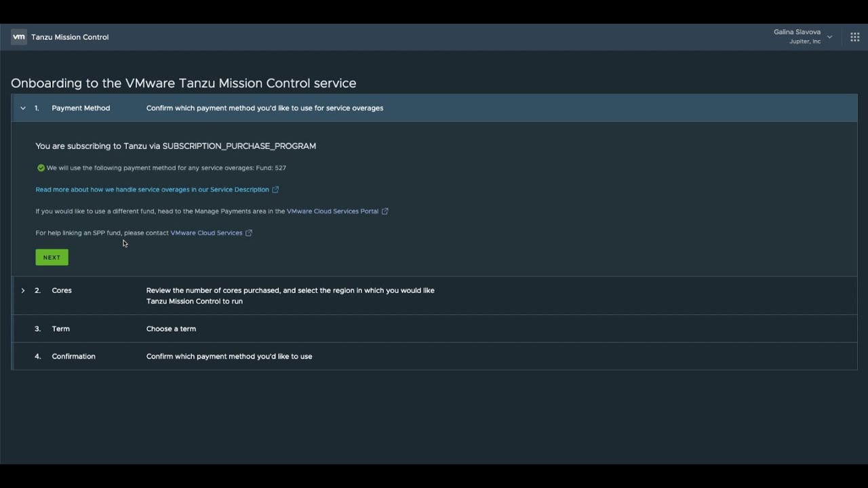This screenshot has width=868, height=488.
Task: Click the green checkmark status icon
Action: 41,168
